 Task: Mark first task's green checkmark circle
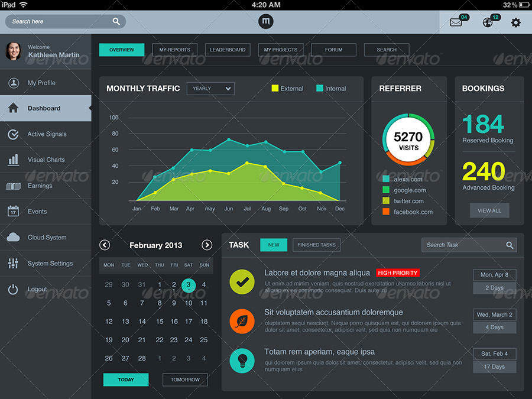[x=242, y=282]
